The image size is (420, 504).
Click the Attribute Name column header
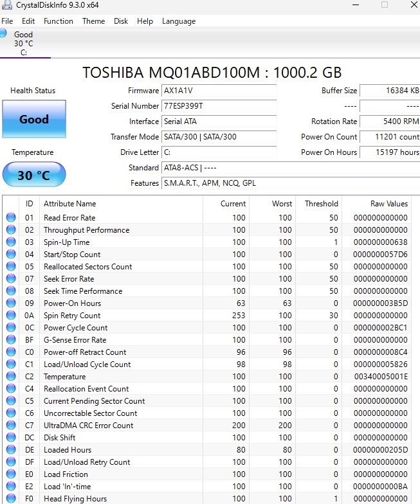coord(69,204)
